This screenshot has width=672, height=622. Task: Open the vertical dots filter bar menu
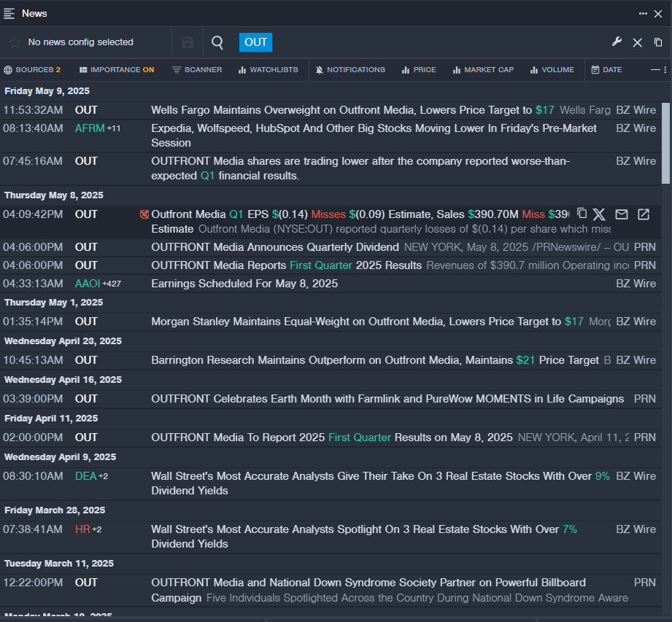[x=665, y=69]
